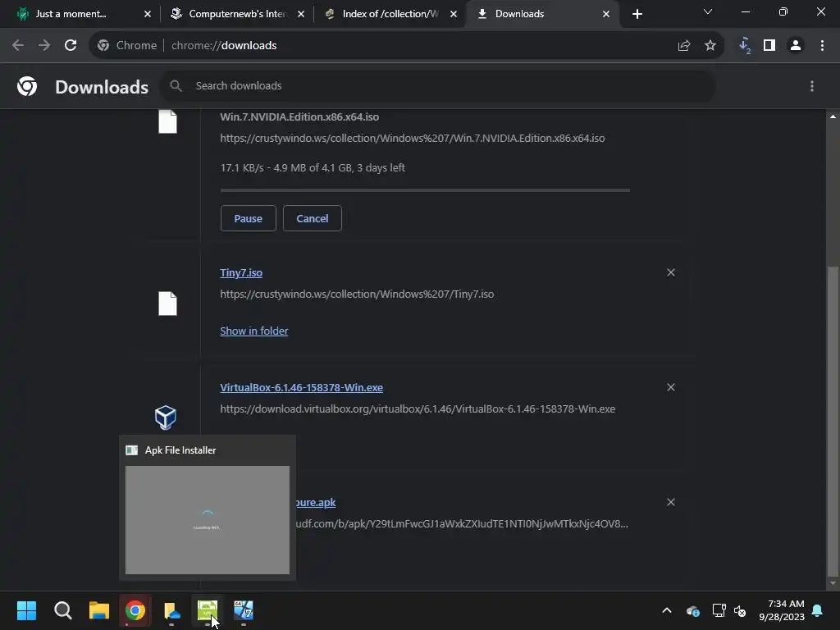Click the '17.1 KB/s - 4.9 MB of 4.1 GB' status
Image resolution: width=840 pixels, height=630 pixels.
(x=313, y=167)
